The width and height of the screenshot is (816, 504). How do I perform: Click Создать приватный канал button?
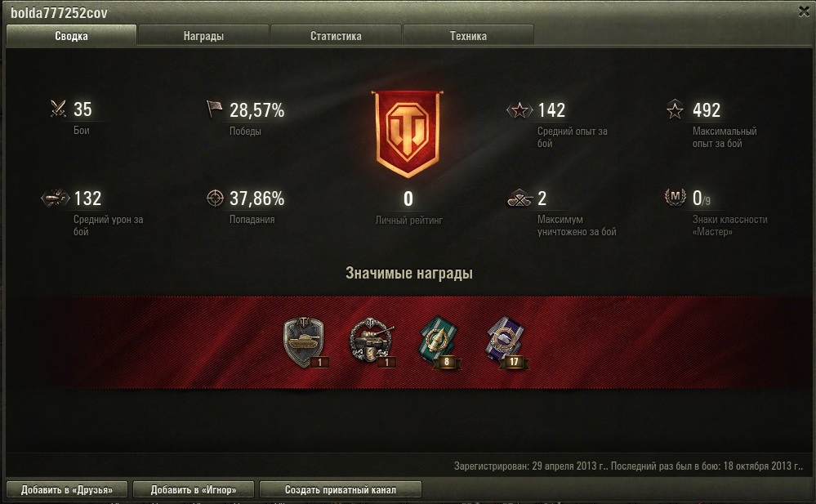[x=341, y=489]
